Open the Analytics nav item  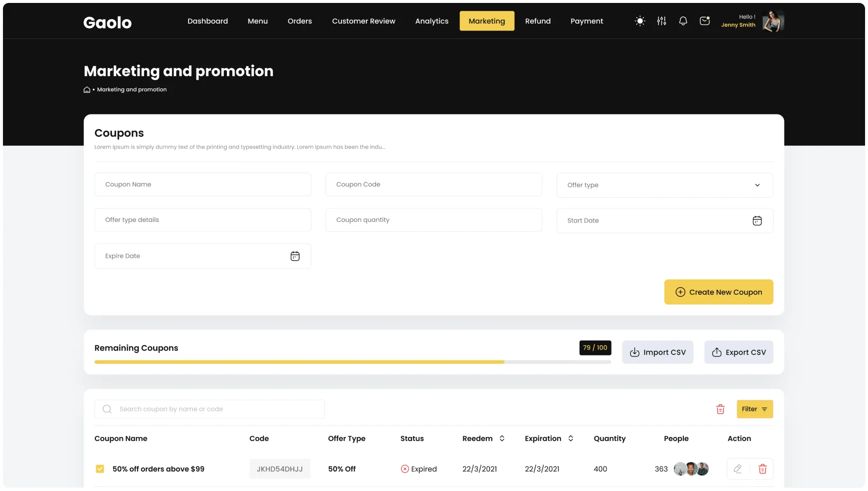coord(432,21)
